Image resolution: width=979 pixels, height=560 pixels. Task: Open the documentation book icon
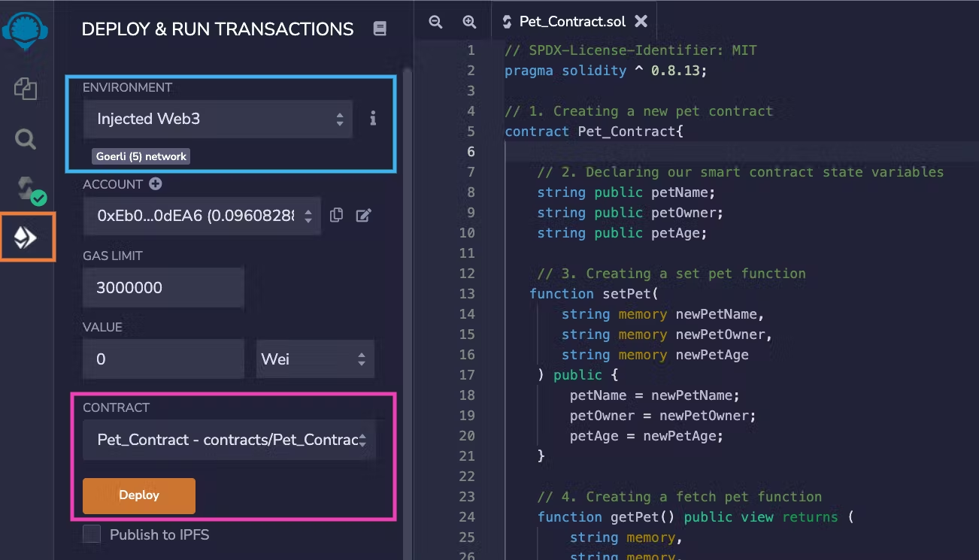pos(380,29)
